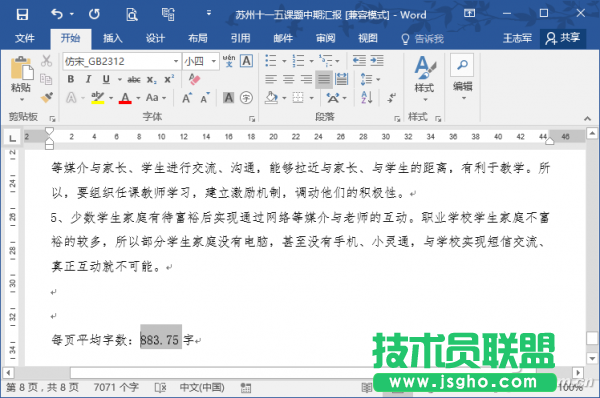Decrease font size with the shrink font button
This screenshot has width=600, height=398.
205,98
